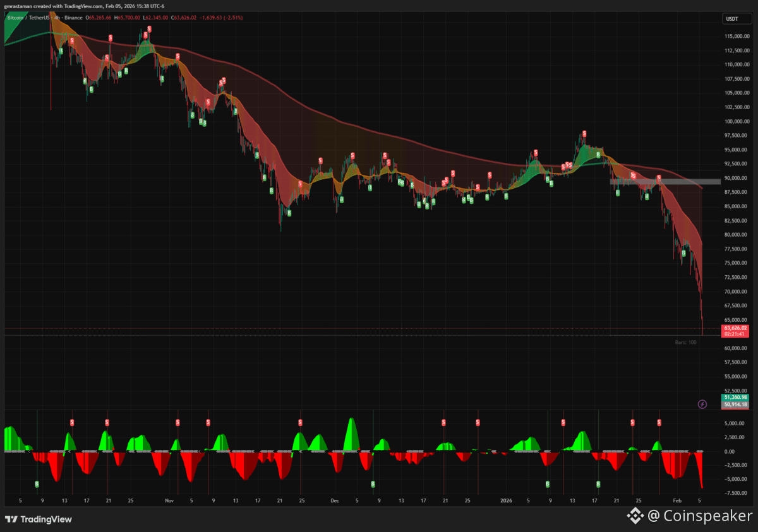Open the USDT currency selector
Image resolution: width=758 pixels, height=532 pixels.
(732, 19)
